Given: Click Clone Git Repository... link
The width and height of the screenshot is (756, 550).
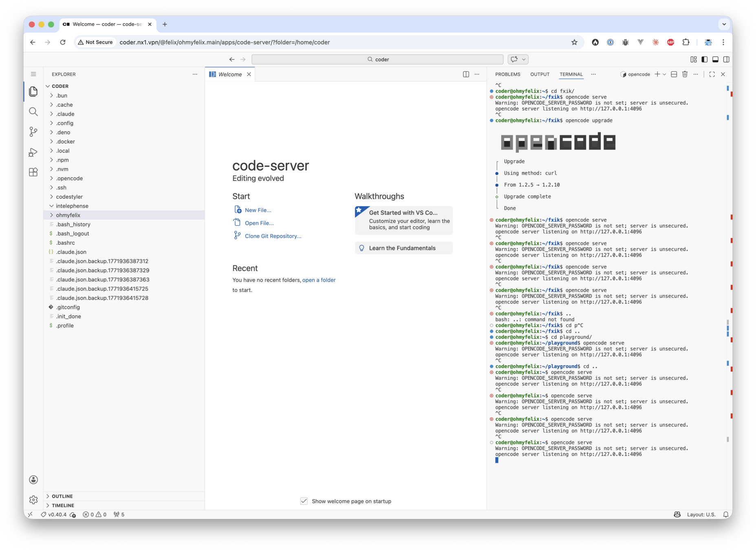Looking at the screenshot, I should click(273, 236).
